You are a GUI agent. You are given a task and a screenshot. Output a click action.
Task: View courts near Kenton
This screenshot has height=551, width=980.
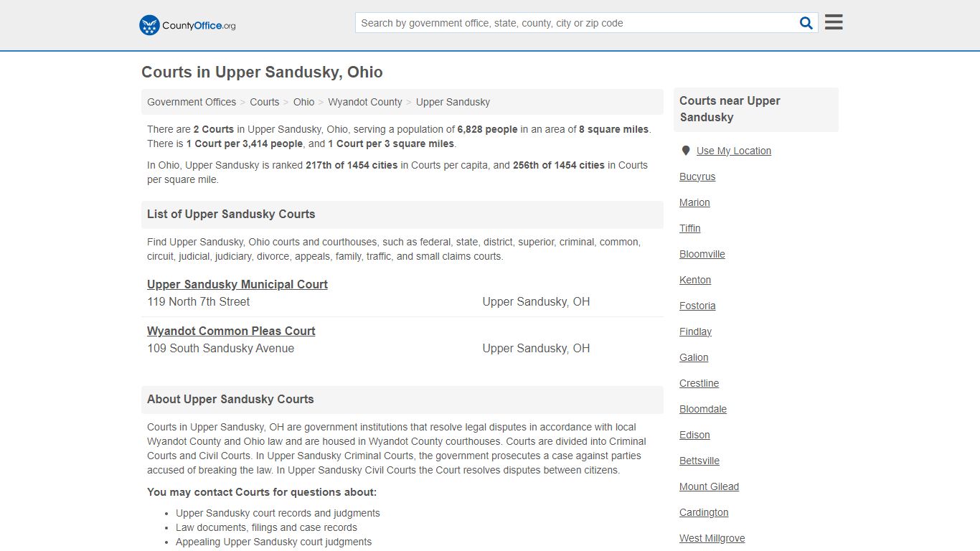tap(695, 280)
